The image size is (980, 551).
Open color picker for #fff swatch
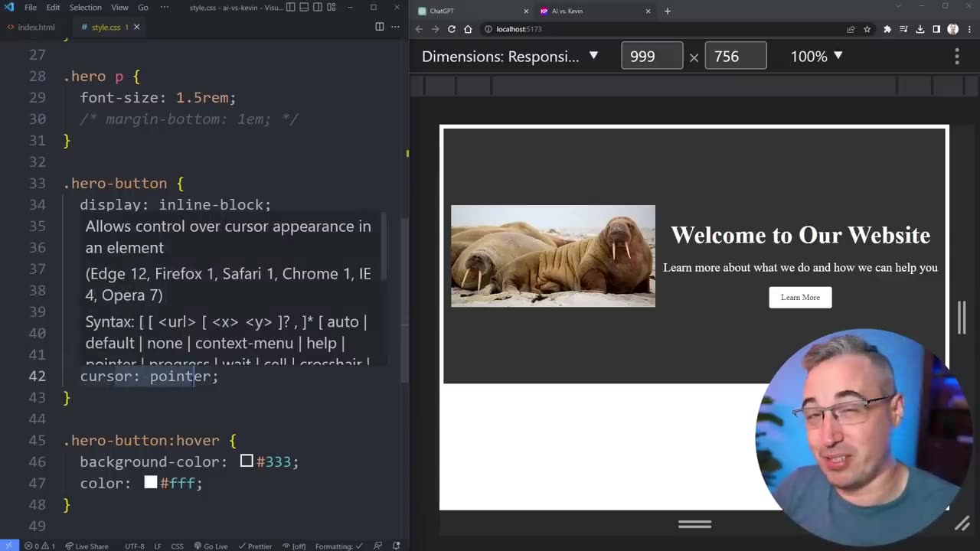tap(151, 482)
